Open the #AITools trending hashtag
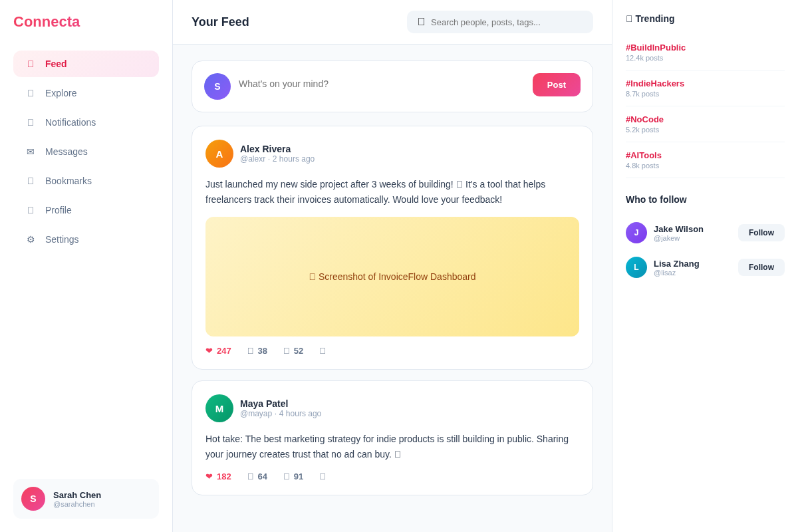Image resolution: width=798 pixels, height=532 pixels. [x=644, y=155]
